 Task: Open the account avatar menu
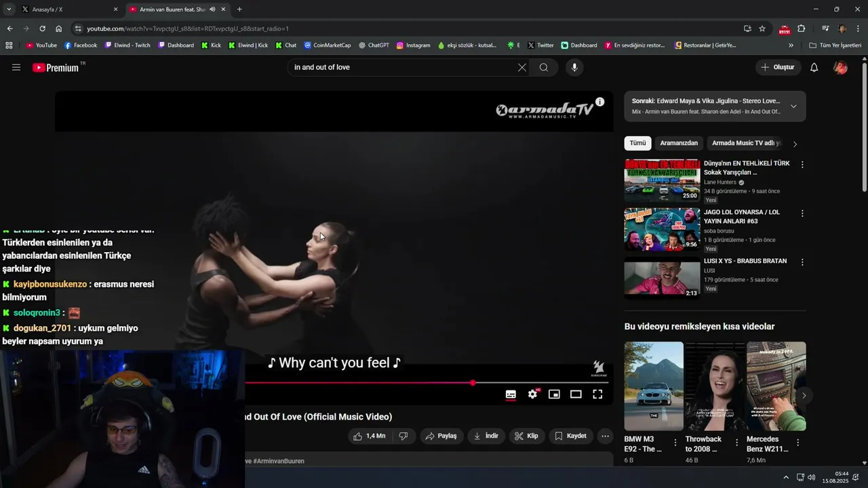(840, 67)
